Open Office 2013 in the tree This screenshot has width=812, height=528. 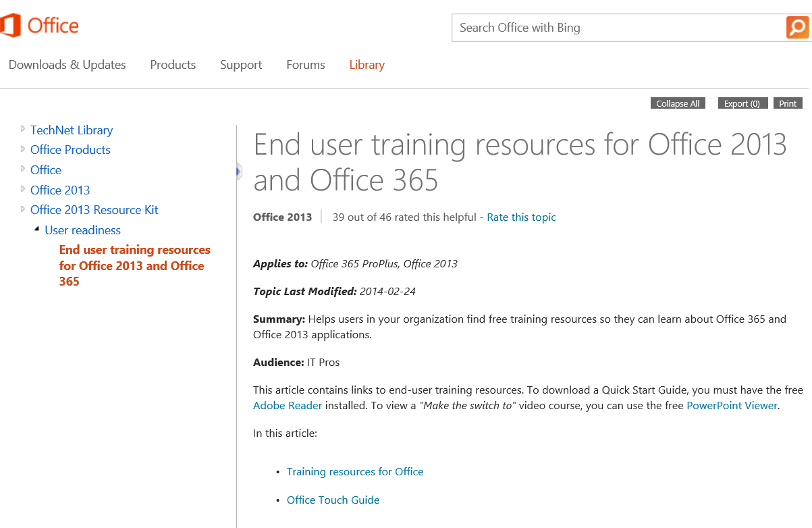(x=60, y=190)
